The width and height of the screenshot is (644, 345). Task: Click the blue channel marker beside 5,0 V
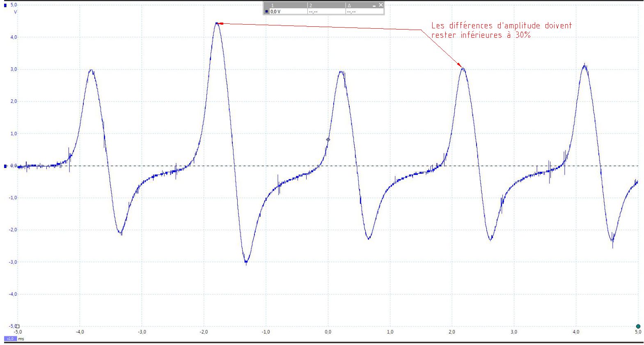coord(5,5)
